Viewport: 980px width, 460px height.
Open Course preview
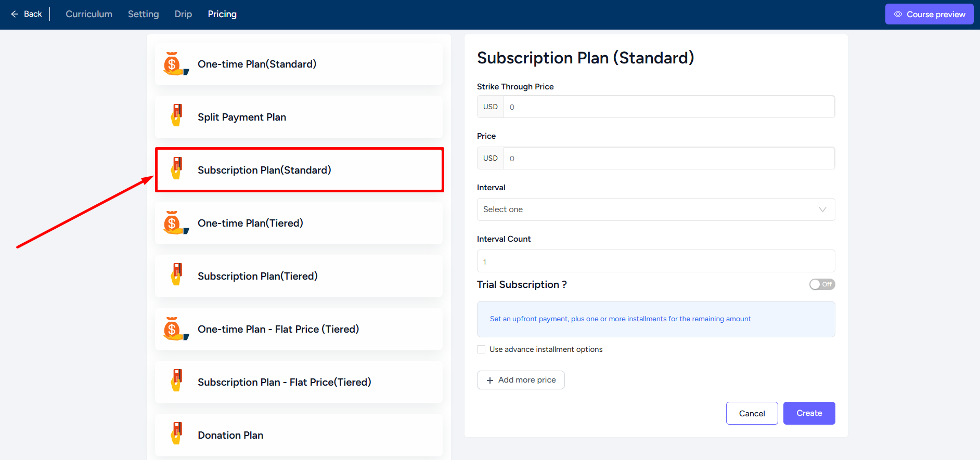tap(929, 14)
